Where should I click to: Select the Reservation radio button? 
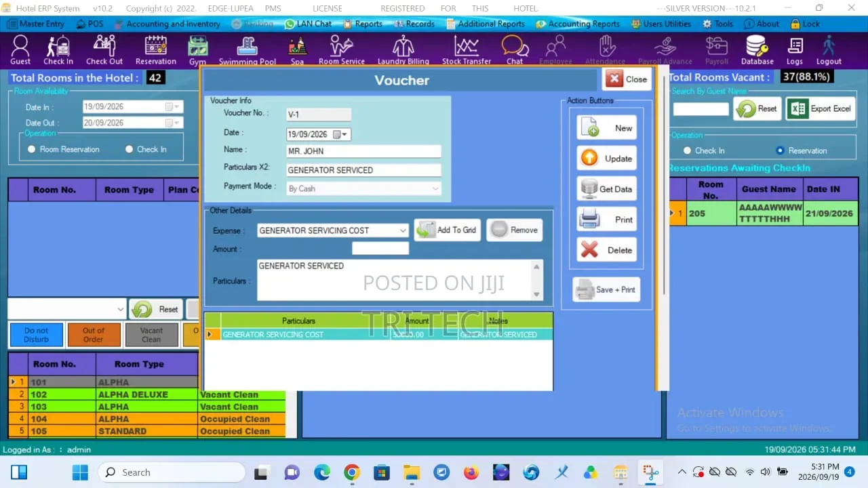pos(780,150)
